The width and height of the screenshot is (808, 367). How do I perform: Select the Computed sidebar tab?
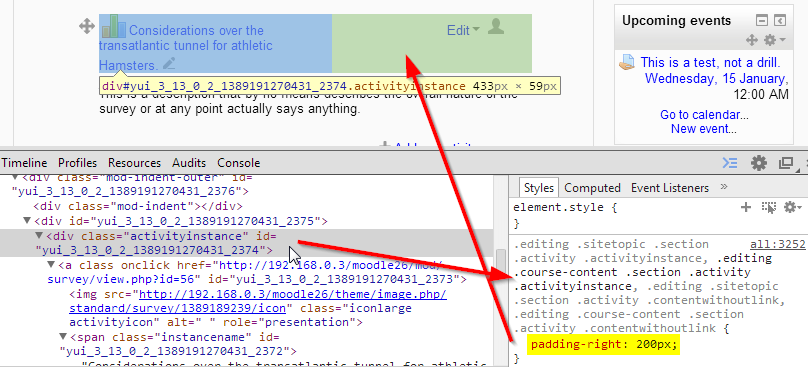(x=592, y=188)
